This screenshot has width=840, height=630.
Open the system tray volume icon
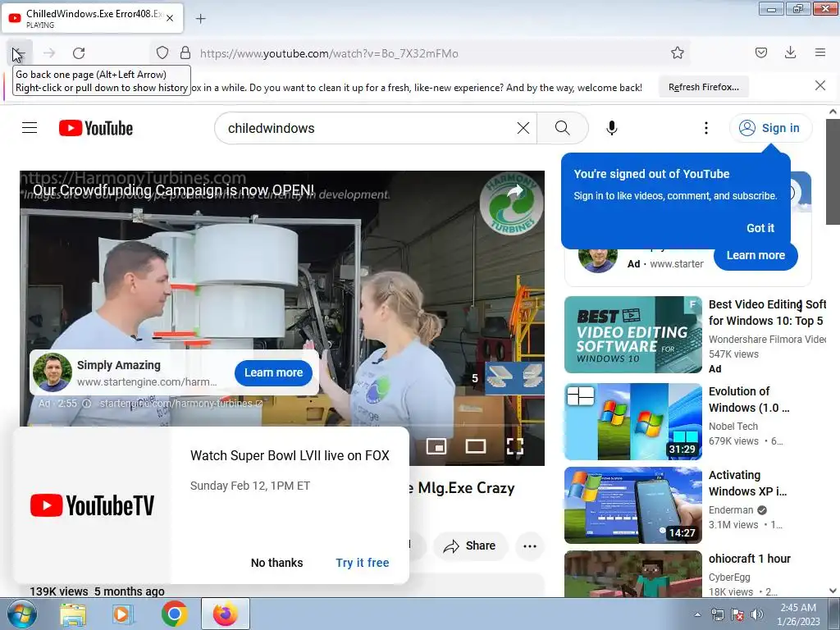pyautogui.click(x=757, y=614)
